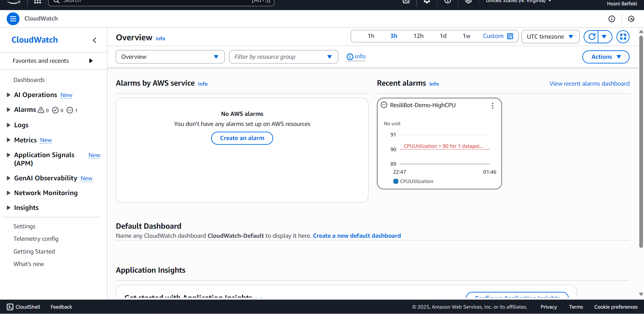Screen dimensions: 644x314
Task: Open Dashboards in the sidebar
Action: coord(29,80)
